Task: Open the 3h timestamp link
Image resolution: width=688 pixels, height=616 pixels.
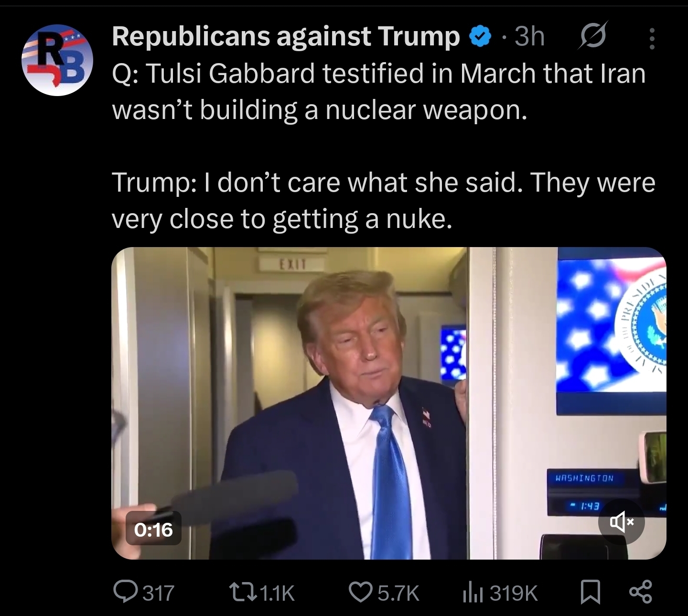Action: pos(529,36)
